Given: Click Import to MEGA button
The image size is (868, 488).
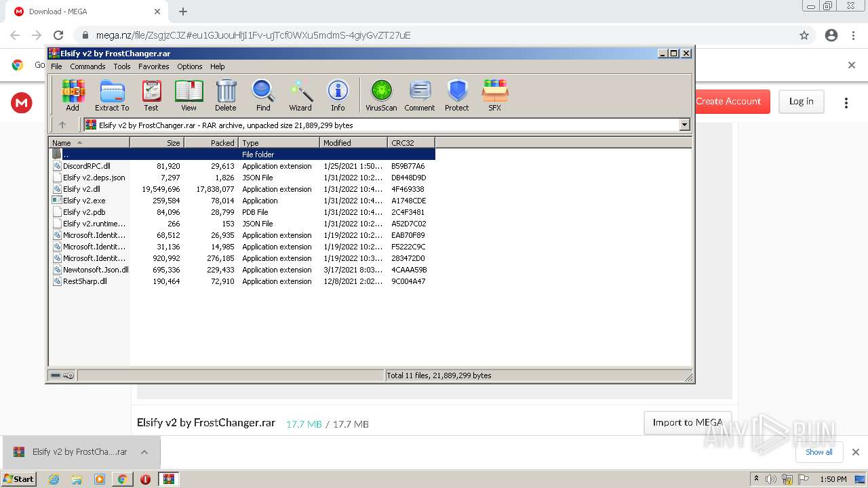Looking at the screenshot, I should [x=688, y=422].
